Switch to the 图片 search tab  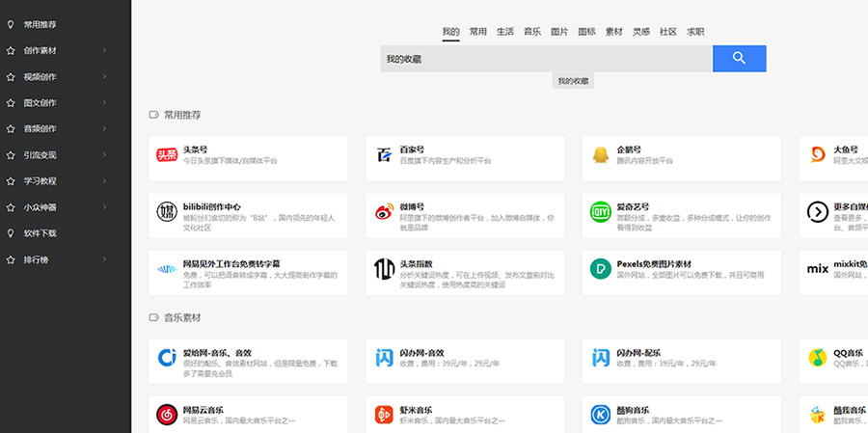(559, 32)
